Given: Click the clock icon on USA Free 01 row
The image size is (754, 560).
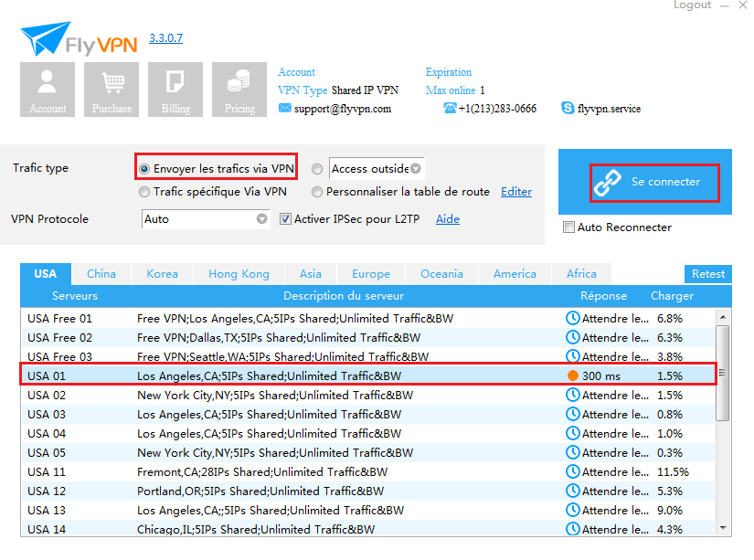Looking at the screenshot, I should tap(572, 318).
